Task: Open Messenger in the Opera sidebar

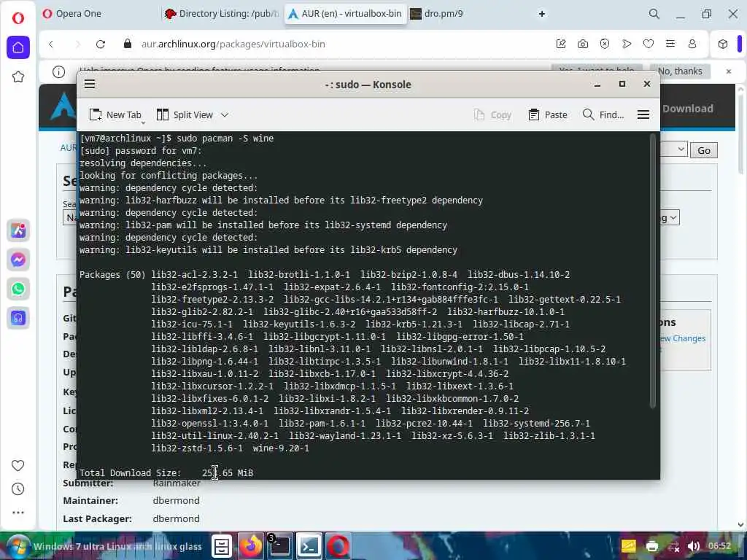Action: tap(18, 260)
